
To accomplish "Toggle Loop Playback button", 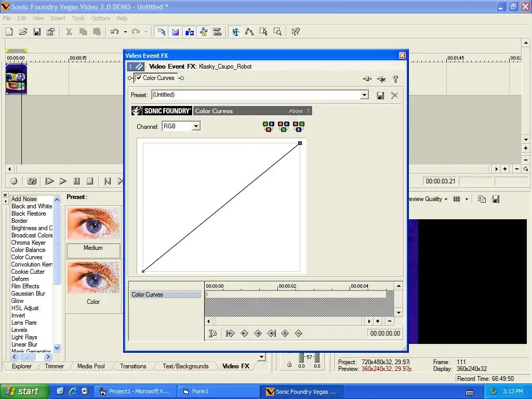I will click(x=32, y=181).
